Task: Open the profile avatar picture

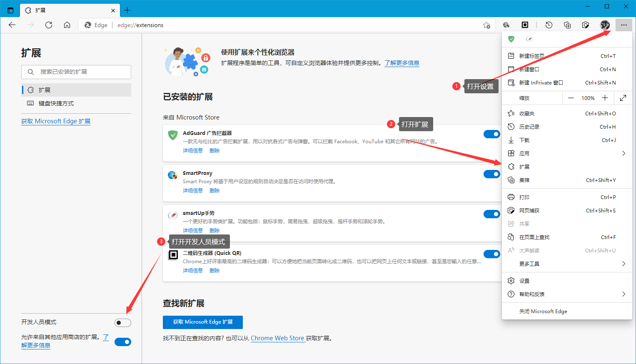Action: pyautogui.click(x=605, y=25)
